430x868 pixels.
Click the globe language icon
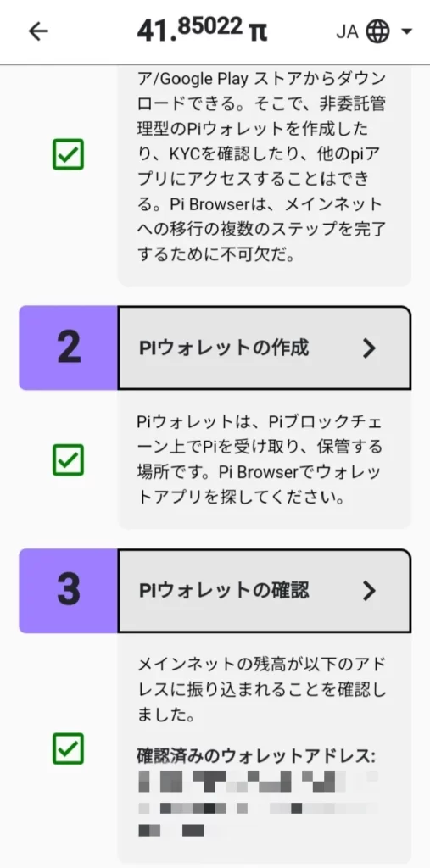click(x=378, y=31)
